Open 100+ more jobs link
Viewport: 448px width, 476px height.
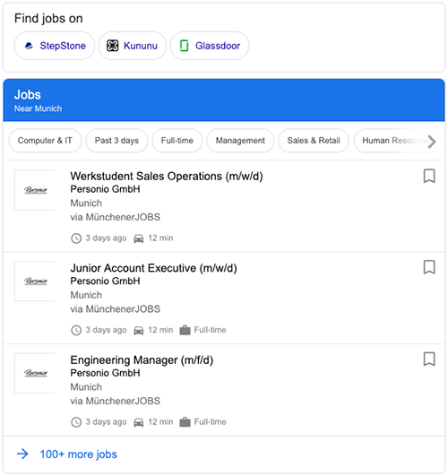tap(78, 454)
